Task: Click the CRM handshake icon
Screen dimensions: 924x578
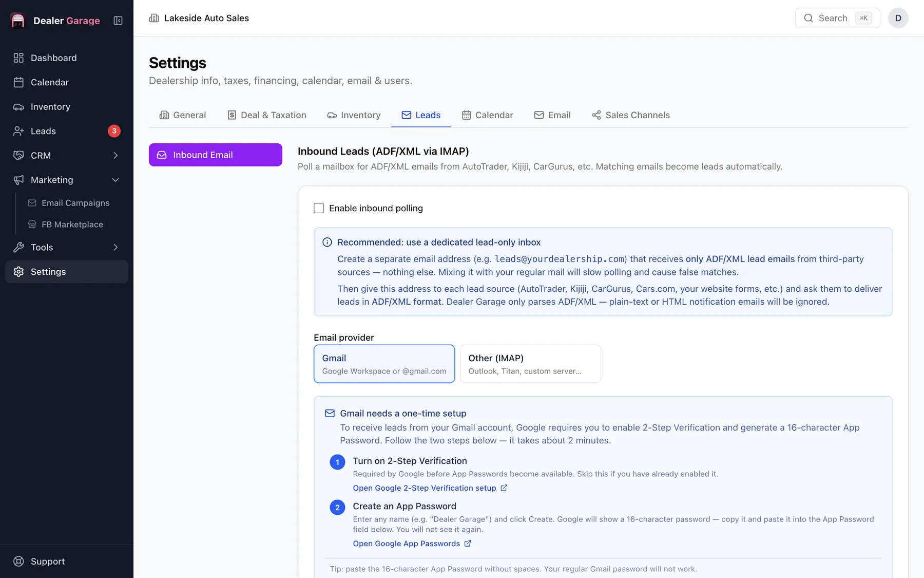Action: pyautogui.click(x=18, y=156)
